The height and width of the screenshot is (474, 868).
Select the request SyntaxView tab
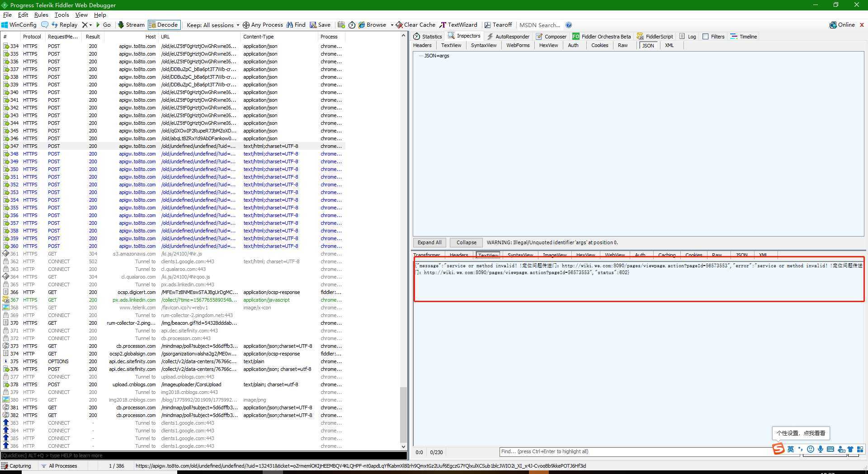(x=483, y=45)
